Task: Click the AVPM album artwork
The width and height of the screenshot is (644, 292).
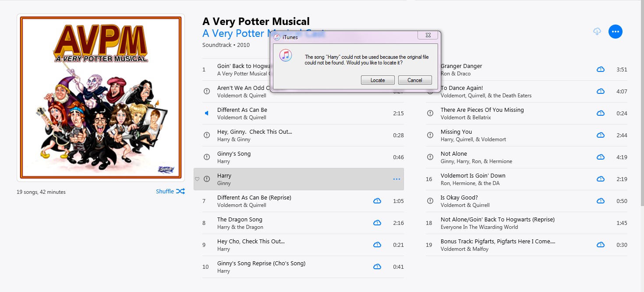Action: [x=101, y=97]
